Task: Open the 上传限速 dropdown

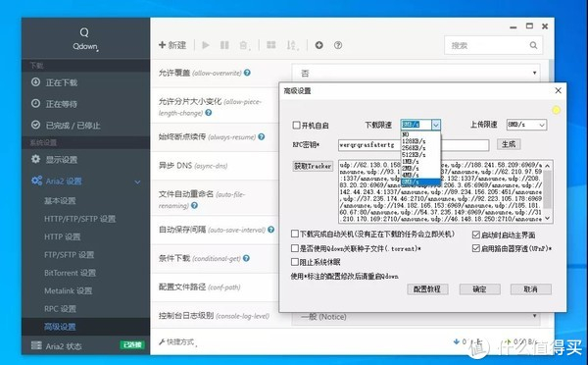Action: coord(526,125)
